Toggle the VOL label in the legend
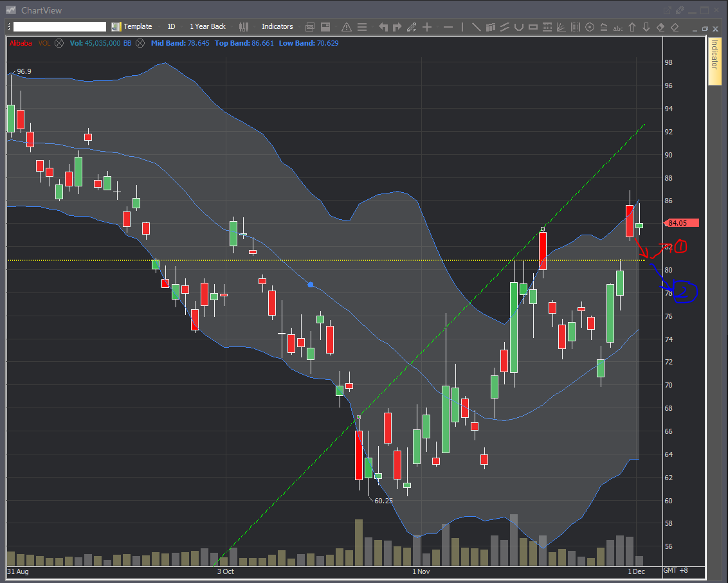The height and width of the screenshot is (583, 728). [x=44, y=43]
